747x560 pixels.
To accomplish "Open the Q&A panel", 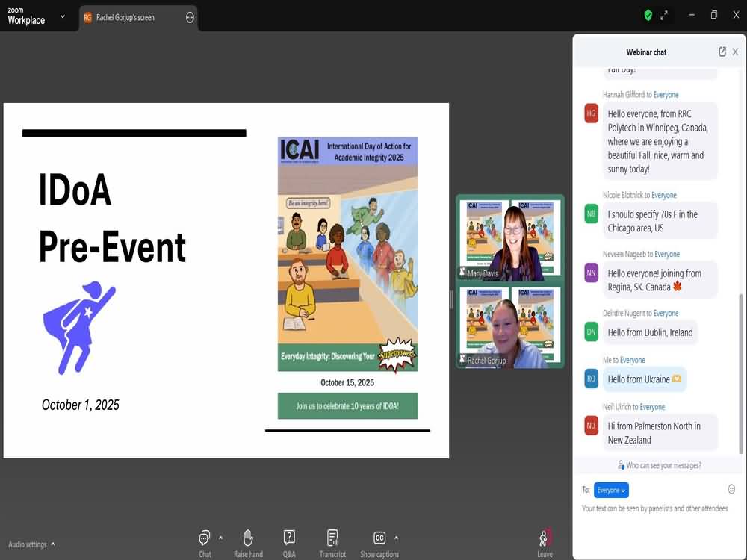I will [289, 538].
